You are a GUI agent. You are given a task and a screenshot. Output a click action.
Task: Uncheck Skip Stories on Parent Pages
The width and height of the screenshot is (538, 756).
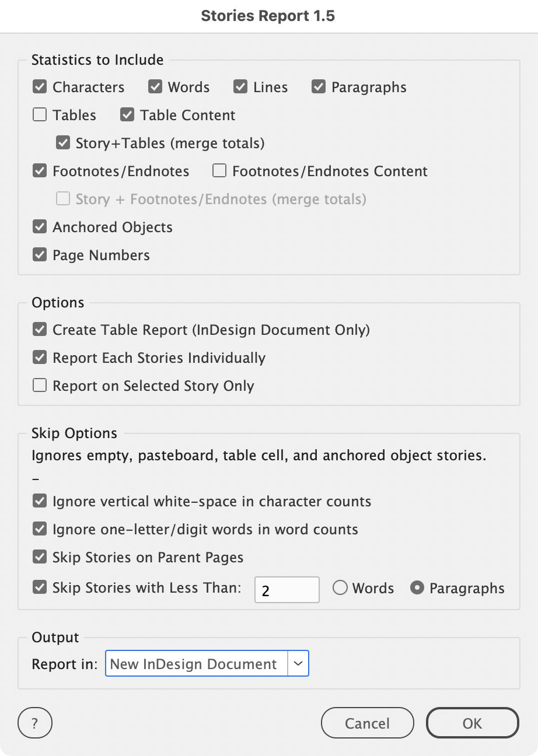point(40,557)
